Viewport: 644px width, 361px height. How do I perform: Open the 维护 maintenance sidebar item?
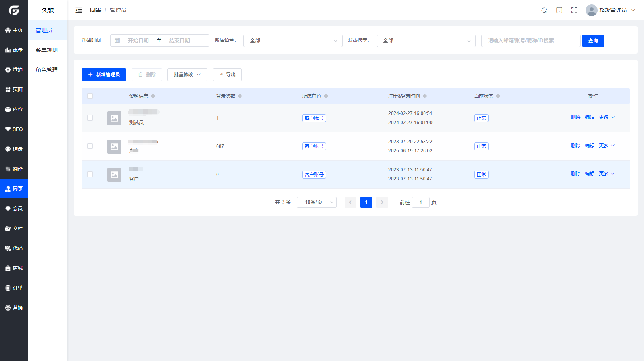tap(14, 70)
